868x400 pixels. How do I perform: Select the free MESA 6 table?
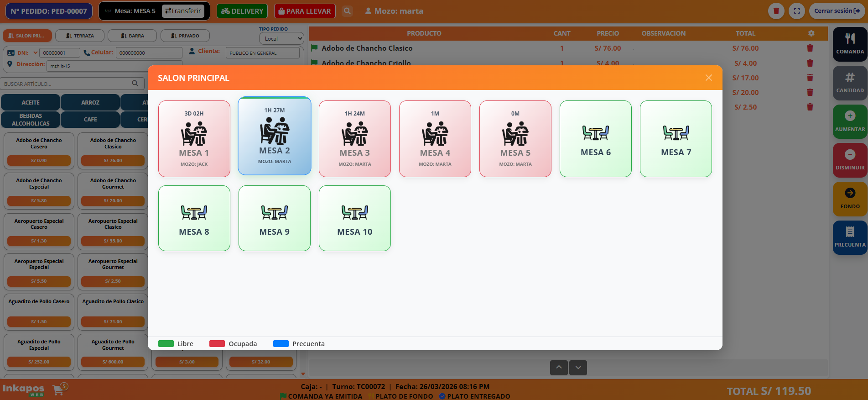coord(595,139)
